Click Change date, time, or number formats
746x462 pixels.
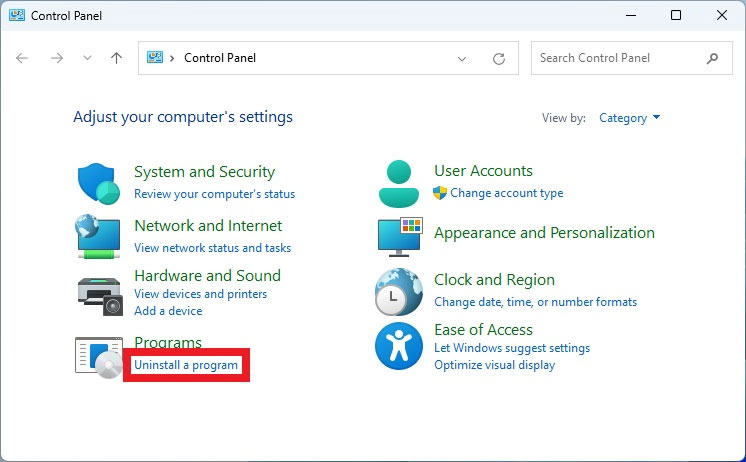pos(536,302)
